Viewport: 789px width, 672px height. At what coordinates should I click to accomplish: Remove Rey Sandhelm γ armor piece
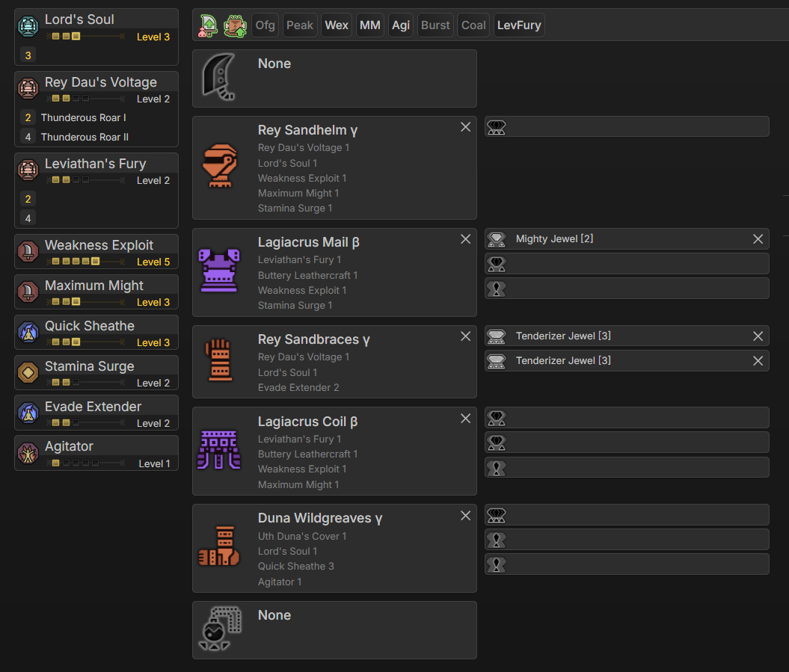pyautogui.click(x=465, y=127)
